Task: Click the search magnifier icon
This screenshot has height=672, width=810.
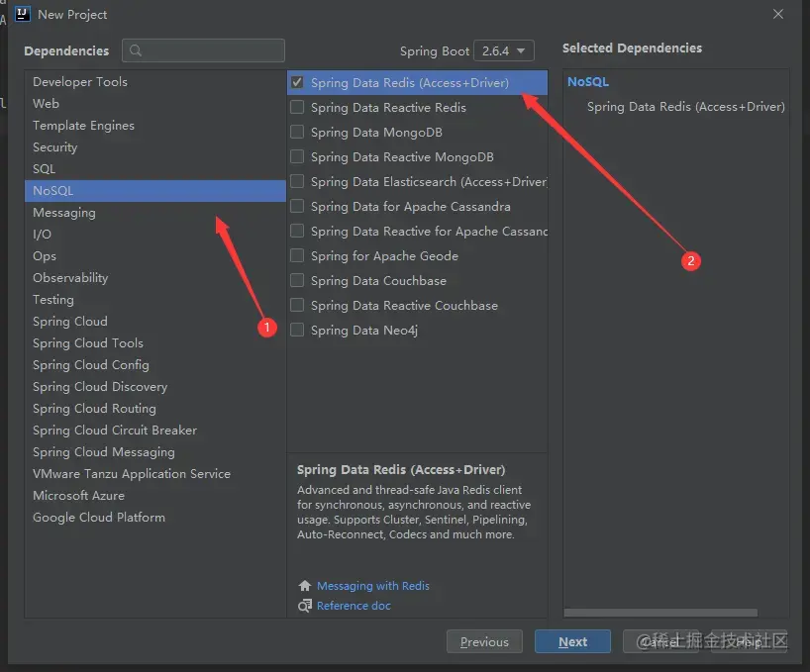Action: pyautogui.click(x=136, y=50)
